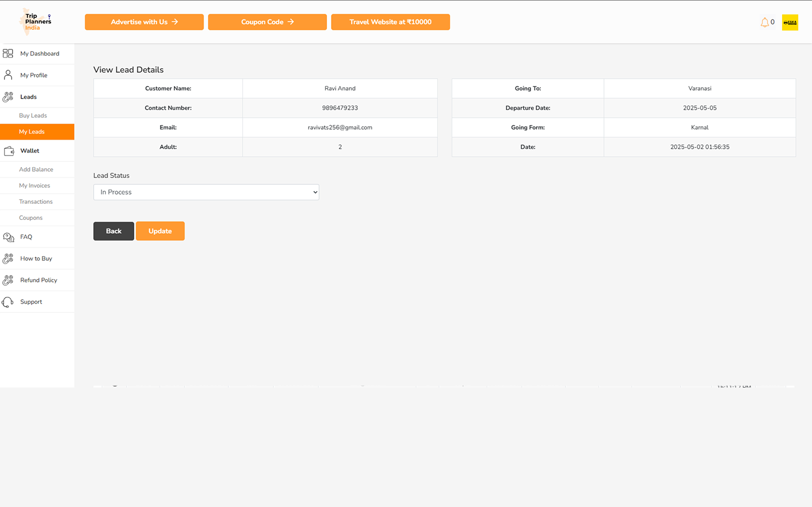Click the My Dashboard grid icon
Viewport: 812px width, 507px height.
coord(8,53)
